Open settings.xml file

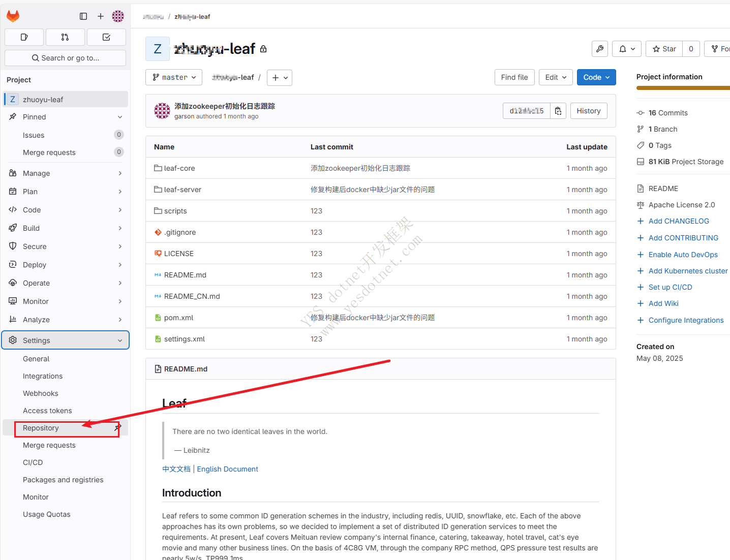(x=185, y=339)
